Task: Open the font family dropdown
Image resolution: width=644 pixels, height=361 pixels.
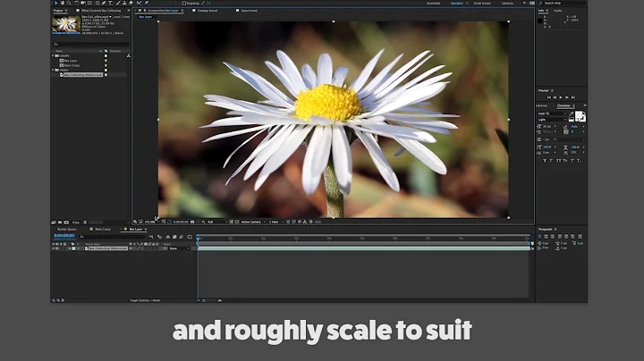Action: pyautogui.click(x=553, y=113)
